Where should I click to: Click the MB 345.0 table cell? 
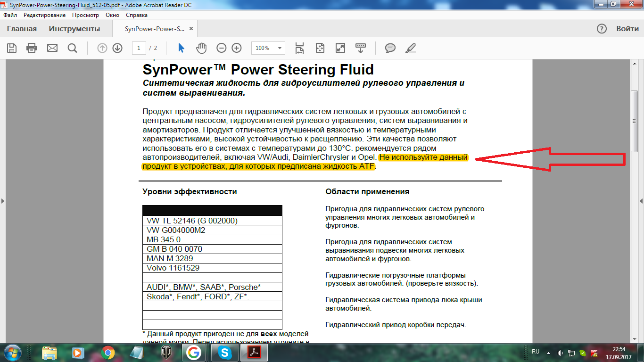[x=212, y=239]
